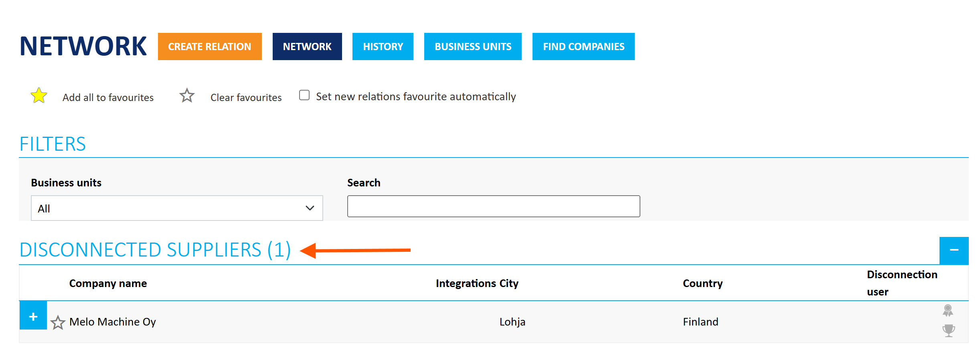The image size is (980, 360).
Task: Enable Set new relations favourite automatically
Action: point(304,95)
